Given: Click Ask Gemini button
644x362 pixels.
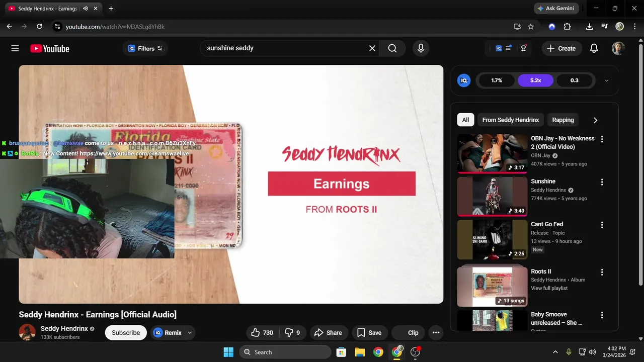Looking at the screenshot, I should (x=555, y=9).
